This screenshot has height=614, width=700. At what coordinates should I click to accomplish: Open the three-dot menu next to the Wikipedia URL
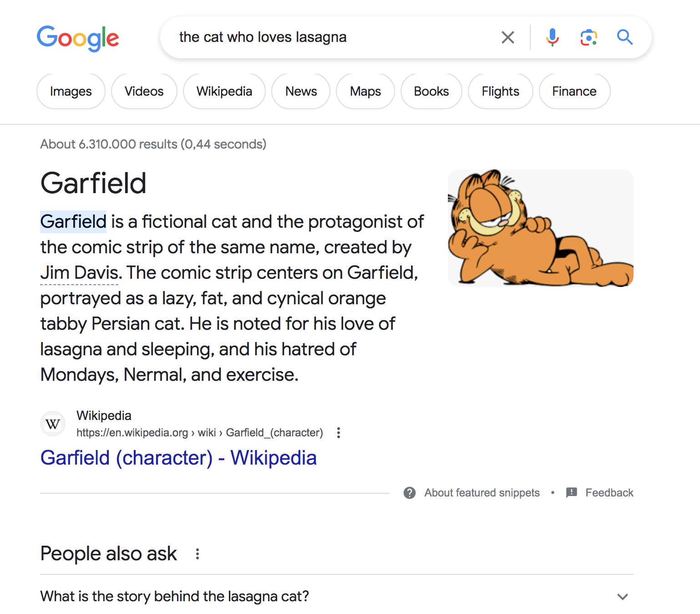pyautogui.click(x=339, y=433)
